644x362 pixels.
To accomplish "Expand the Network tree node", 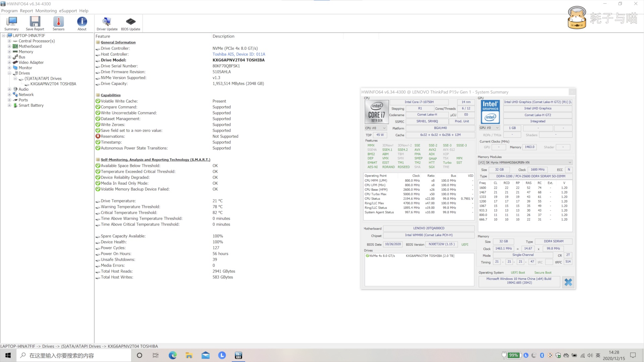I will tap(9, 95).
